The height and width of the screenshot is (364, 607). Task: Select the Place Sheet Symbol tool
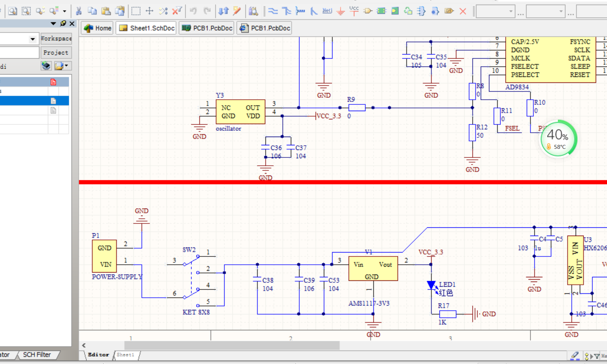(381, 11)
